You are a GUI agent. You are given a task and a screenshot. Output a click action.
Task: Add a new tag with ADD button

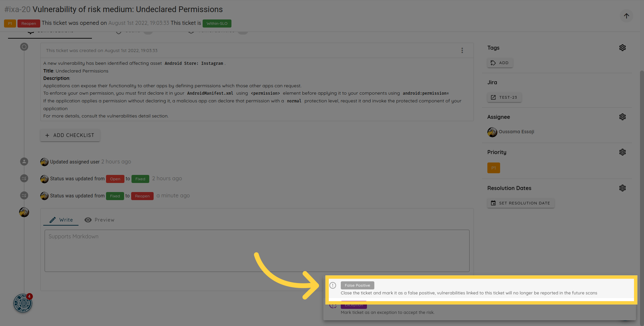coord(500,63)
